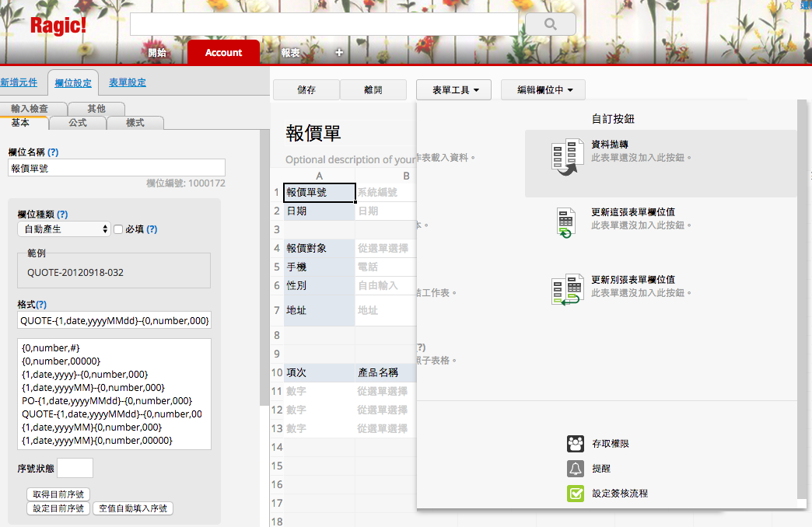Select format {1,date,yyyyMM}{0,number,00000}
Screen dimensions: 812x527
click(97, 441)
